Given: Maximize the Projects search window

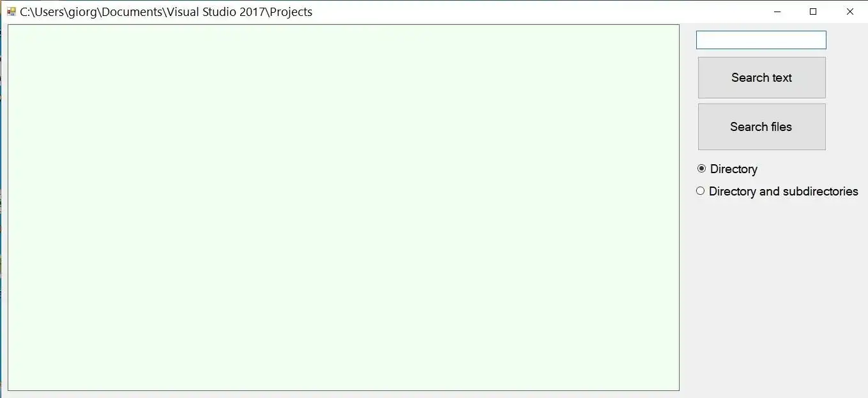Looking at the screenshot, I should pyautogui.click(x=813, y=11).
